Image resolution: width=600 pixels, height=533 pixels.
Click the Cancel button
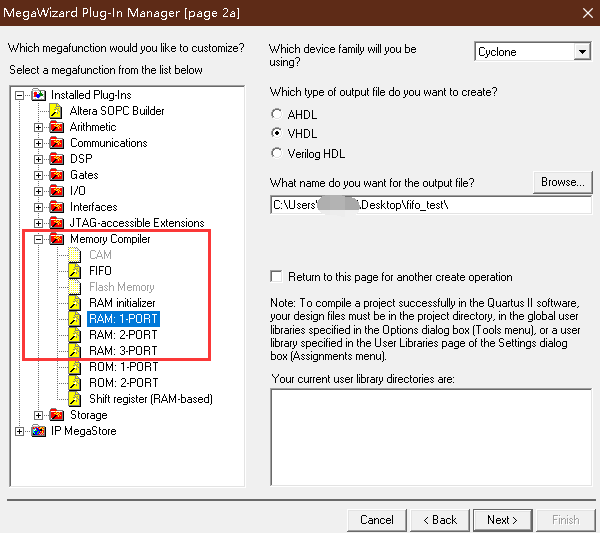coord(377,520)
